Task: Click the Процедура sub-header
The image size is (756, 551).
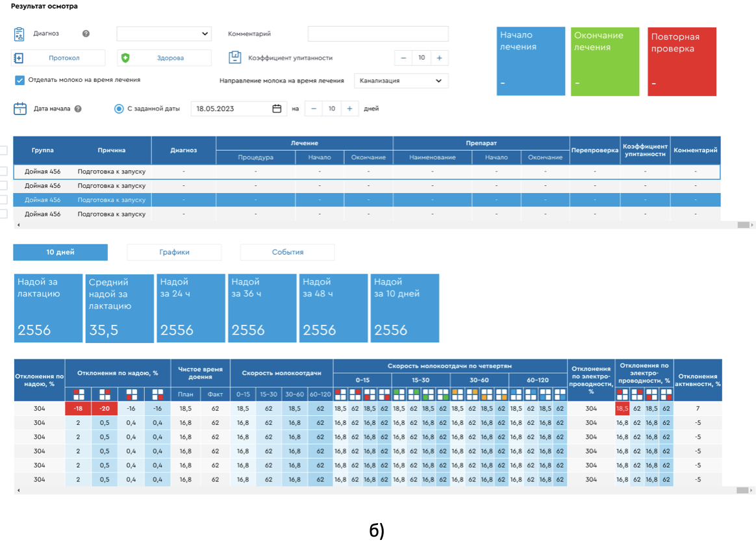Action: (x=255, y=157)
